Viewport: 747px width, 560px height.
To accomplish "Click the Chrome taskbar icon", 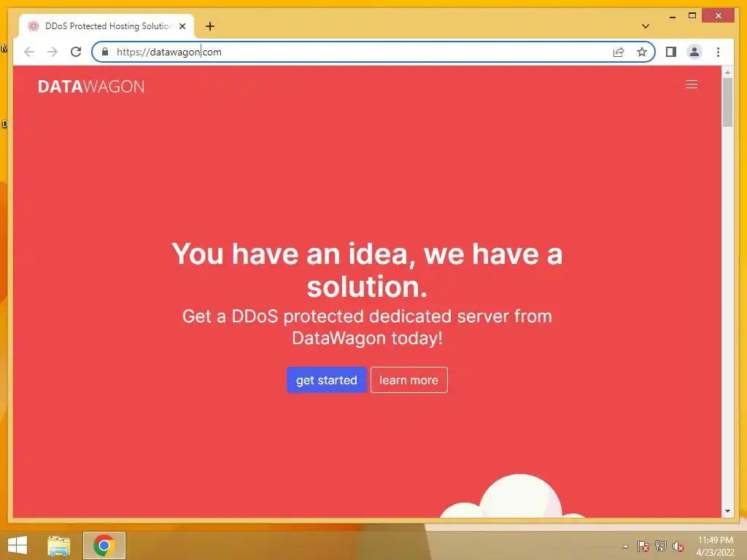I will click(x=104, y=545).
